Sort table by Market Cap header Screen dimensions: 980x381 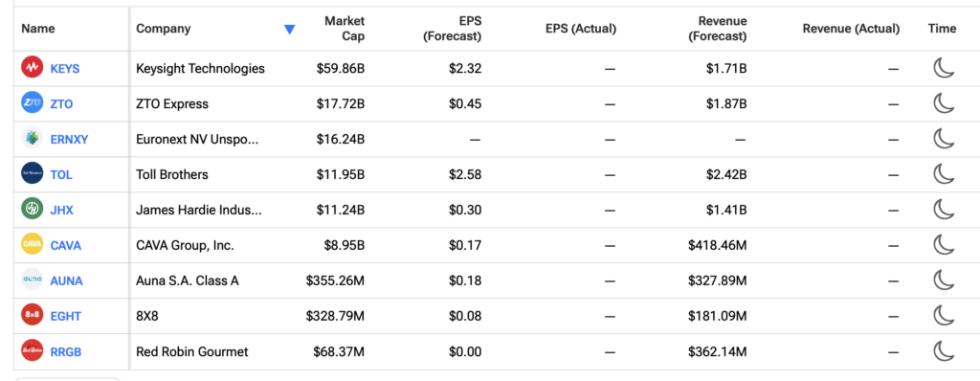click(x=345, y=29)
